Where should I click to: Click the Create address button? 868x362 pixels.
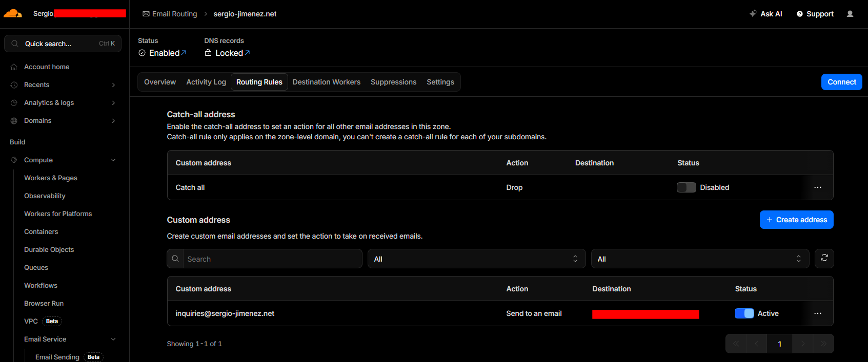pos(796,220)
